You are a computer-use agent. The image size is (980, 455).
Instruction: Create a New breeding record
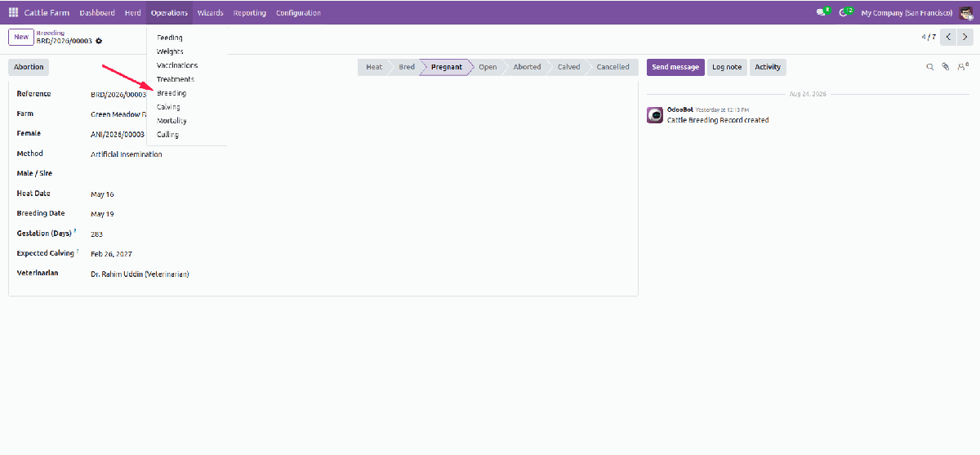pyautogui.click(x=21, y=37)
